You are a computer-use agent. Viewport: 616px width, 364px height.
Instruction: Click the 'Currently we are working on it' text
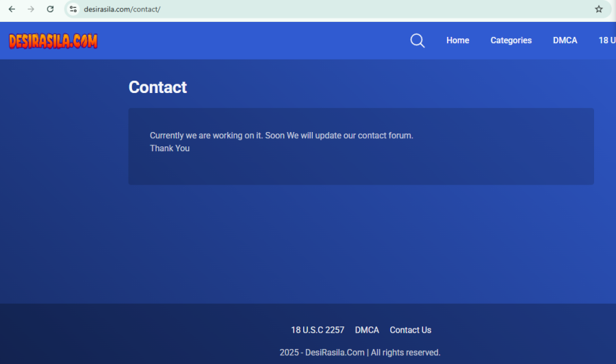click(281, 135)
